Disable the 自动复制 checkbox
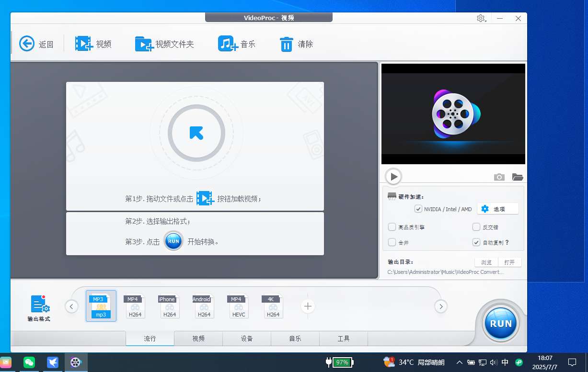 pyautogui.click(x=476, y=242)
